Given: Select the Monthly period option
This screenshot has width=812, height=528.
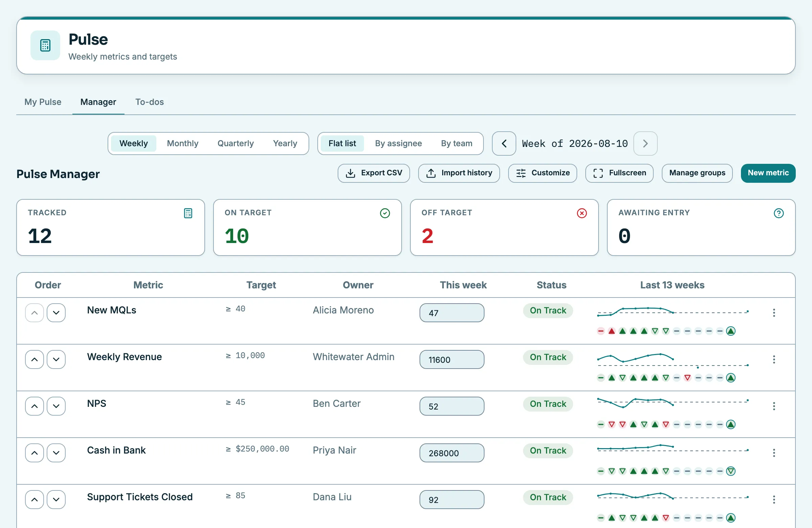Looking at the screenshot, I should click(x=182, y=144).
